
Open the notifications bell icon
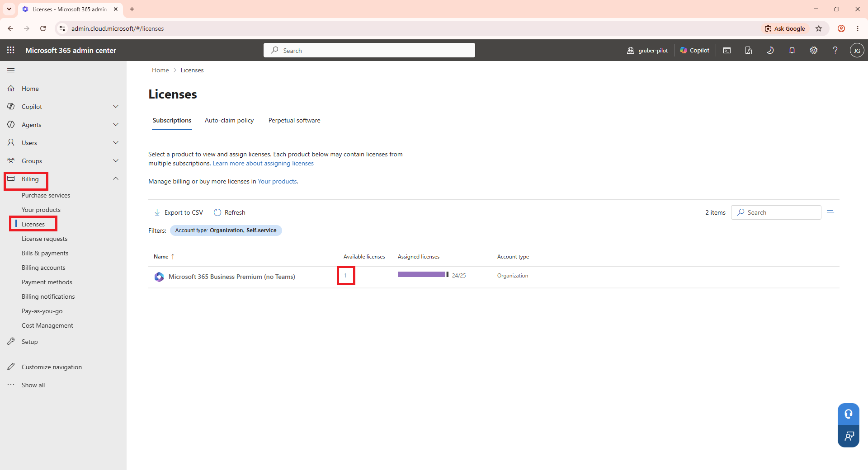coord(792,50)
